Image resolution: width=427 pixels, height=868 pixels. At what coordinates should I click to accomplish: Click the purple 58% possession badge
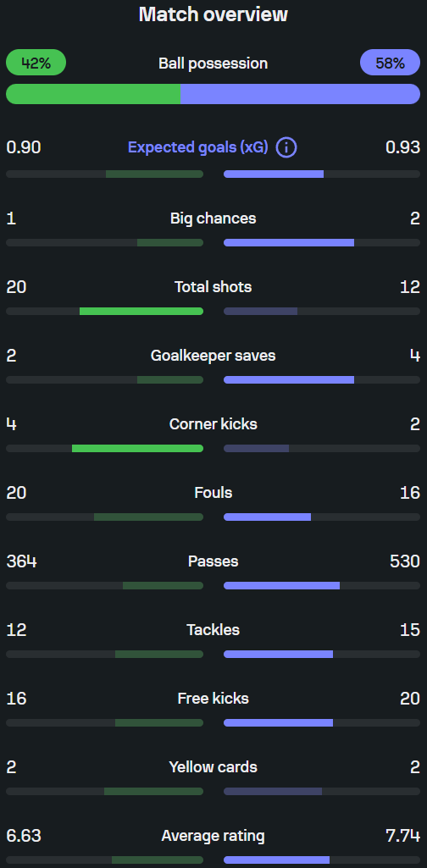click(390, 63)
